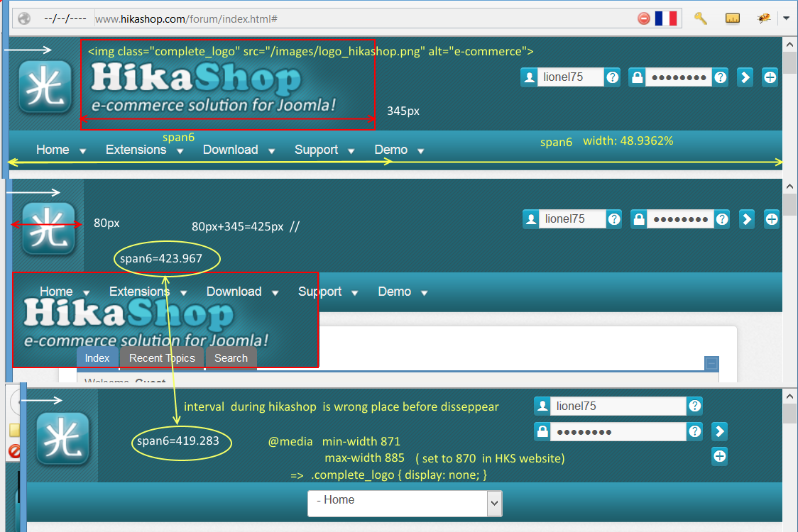Expand Support arrow in forum-tabs view
Screen dimensions: 798x532
pos(355,293)
